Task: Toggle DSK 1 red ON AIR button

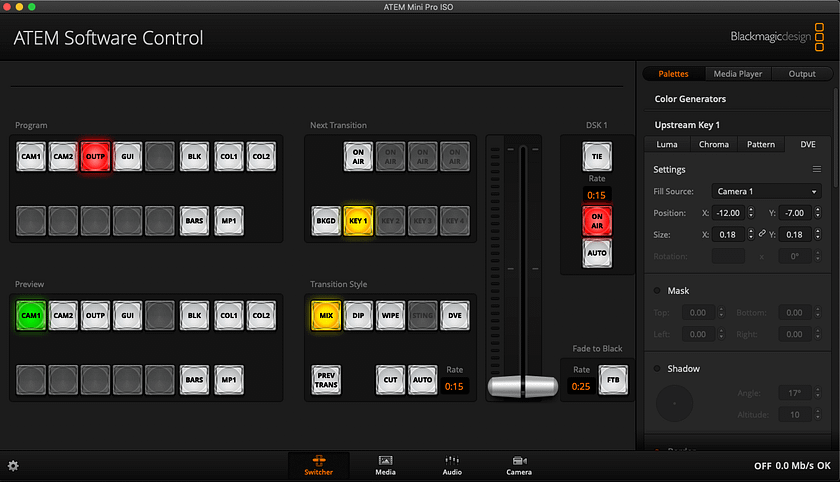Action: [597, 221]
